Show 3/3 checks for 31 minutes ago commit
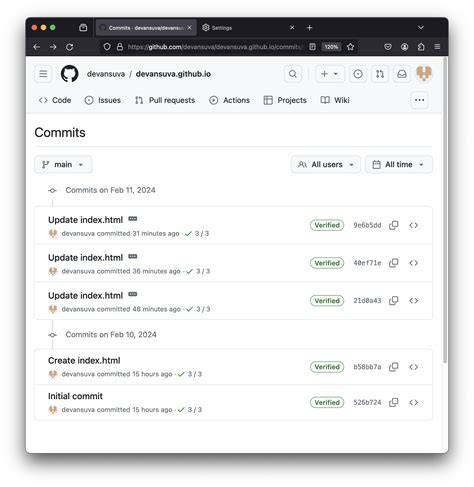This screenshot has width=474, height=487. 197,234
